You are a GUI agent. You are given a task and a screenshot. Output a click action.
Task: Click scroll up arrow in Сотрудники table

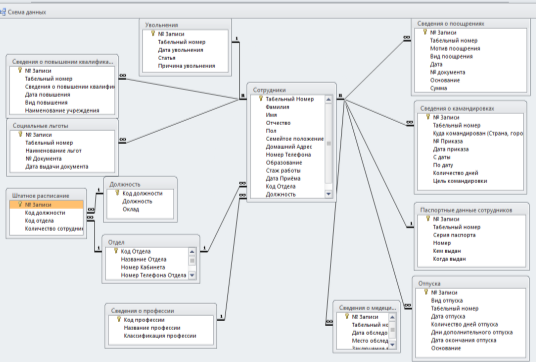click(x=329, y=99)
